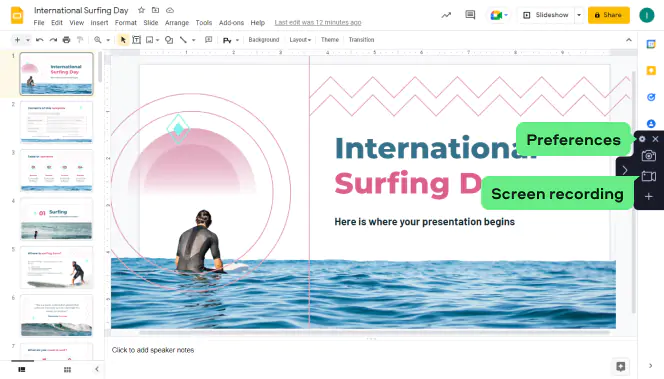Open the last edit history link

point(318,22)
